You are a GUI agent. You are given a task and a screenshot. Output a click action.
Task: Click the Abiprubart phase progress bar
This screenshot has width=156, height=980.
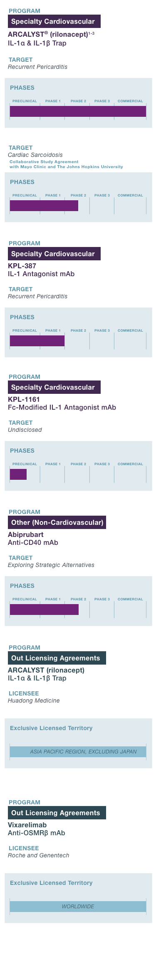(44, 610)
